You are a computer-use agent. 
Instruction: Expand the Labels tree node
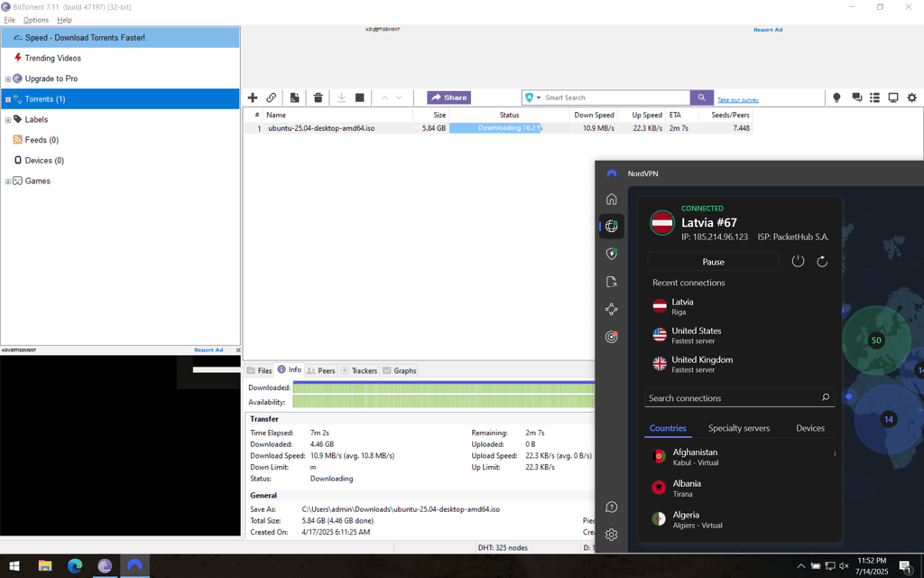(x=7, y=120)
